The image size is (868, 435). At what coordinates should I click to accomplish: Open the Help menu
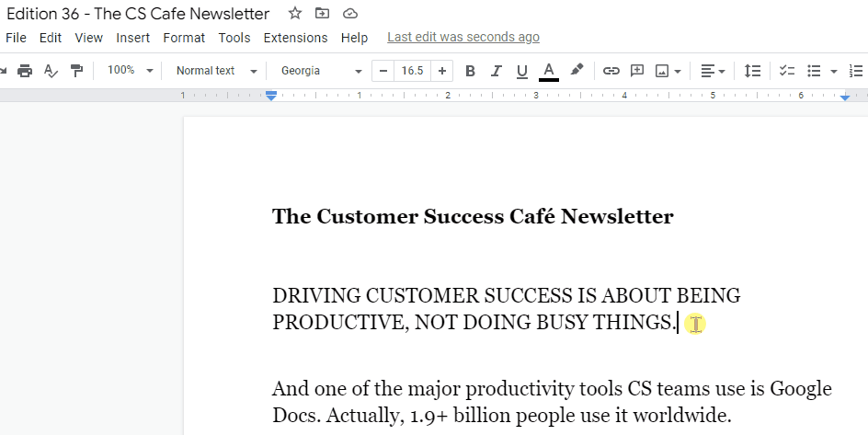pyautogui.click(x=354, y=38)
